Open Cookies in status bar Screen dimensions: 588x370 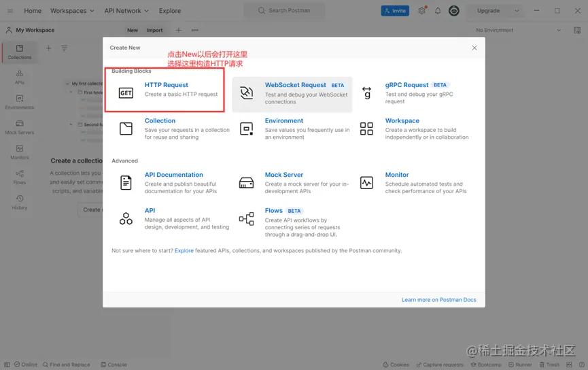396,365
